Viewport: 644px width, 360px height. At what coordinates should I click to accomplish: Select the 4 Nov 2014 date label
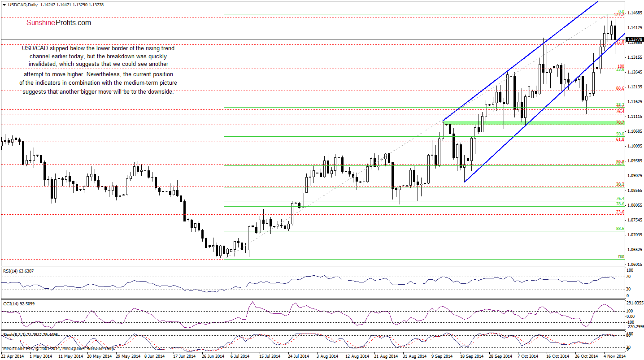pyautogui.click(x=614, y=357)
